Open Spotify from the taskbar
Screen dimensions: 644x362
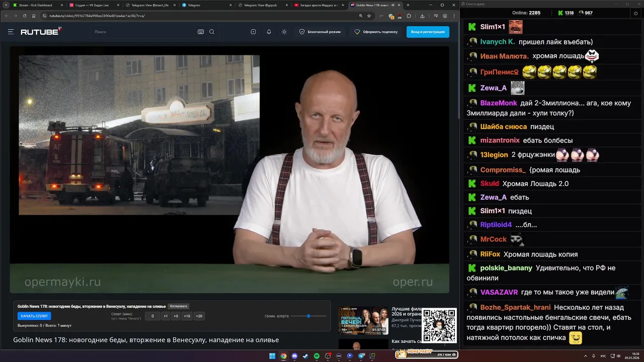(316, 356)
